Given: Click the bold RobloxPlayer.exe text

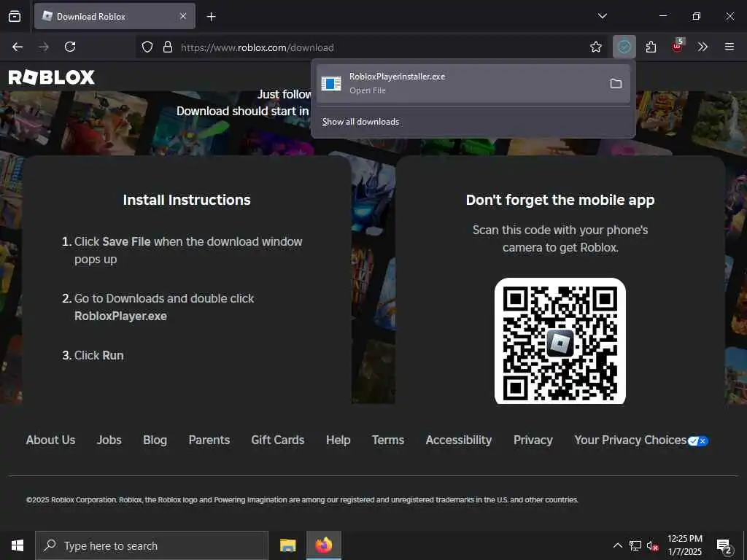Looking at the screenshot, I should coord(120,316).
